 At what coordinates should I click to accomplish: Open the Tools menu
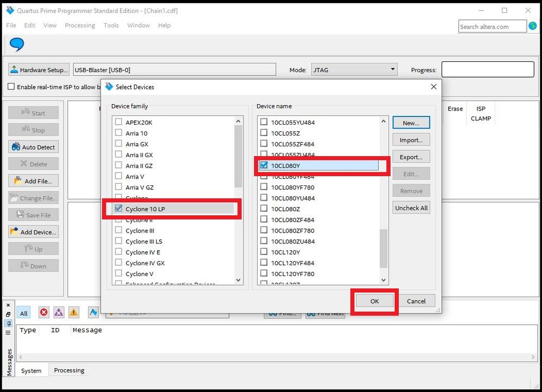coord(111,25)
